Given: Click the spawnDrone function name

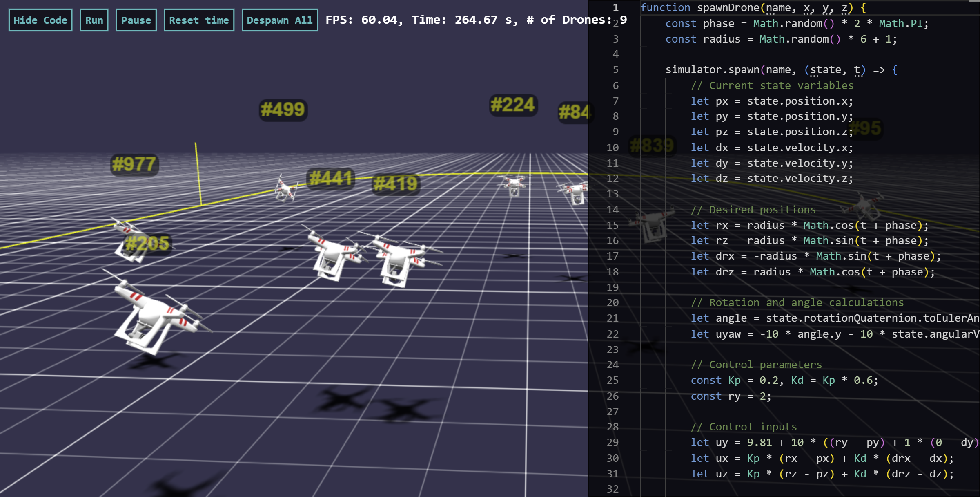Looking at the screenshot, I should coord(728,8).
